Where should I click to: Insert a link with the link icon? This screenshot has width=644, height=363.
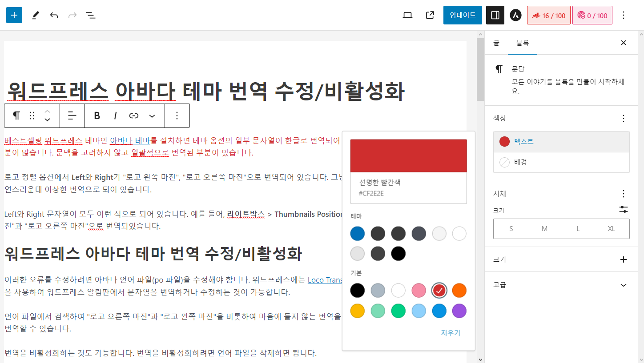[x=134, y=116]
